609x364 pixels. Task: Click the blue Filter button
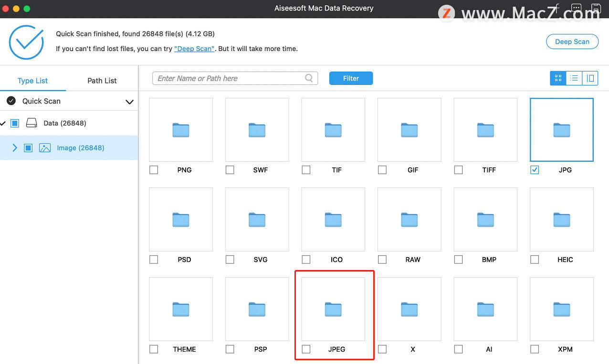(x=351, y=78)
